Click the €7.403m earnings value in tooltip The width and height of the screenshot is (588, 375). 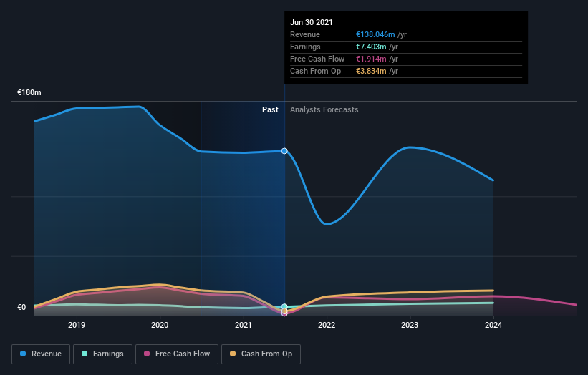[x=371, y=47]
